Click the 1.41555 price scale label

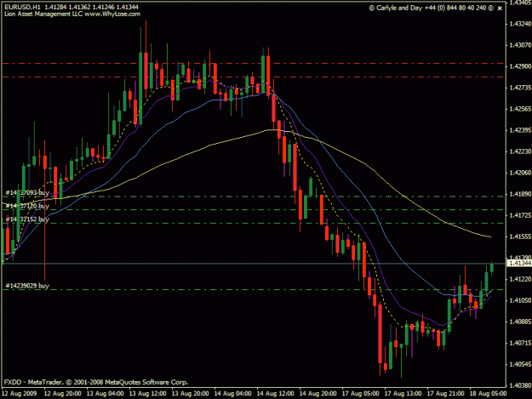(x=520, y=237)
